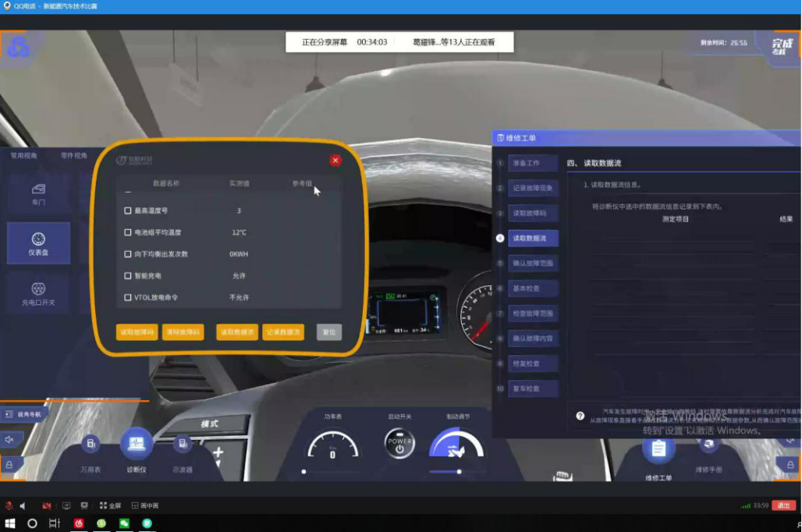Select the 诊断仪 diagnostic scanner icon

coord(136,445)
